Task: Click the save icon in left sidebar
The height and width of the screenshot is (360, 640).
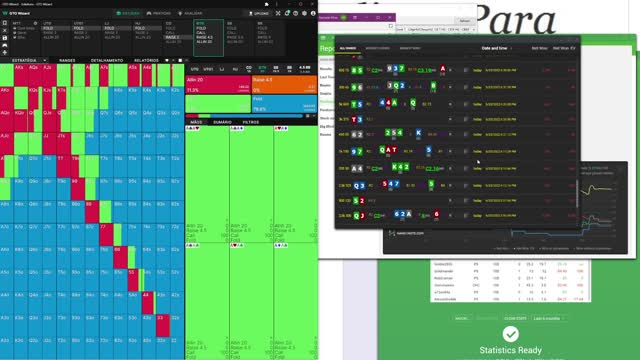Action: [x=4, y=38]
